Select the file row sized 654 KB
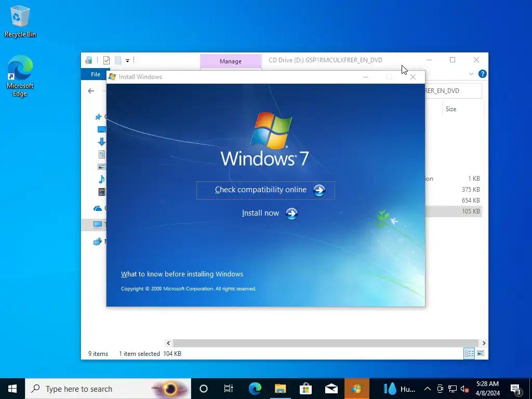 click(453, 201)
